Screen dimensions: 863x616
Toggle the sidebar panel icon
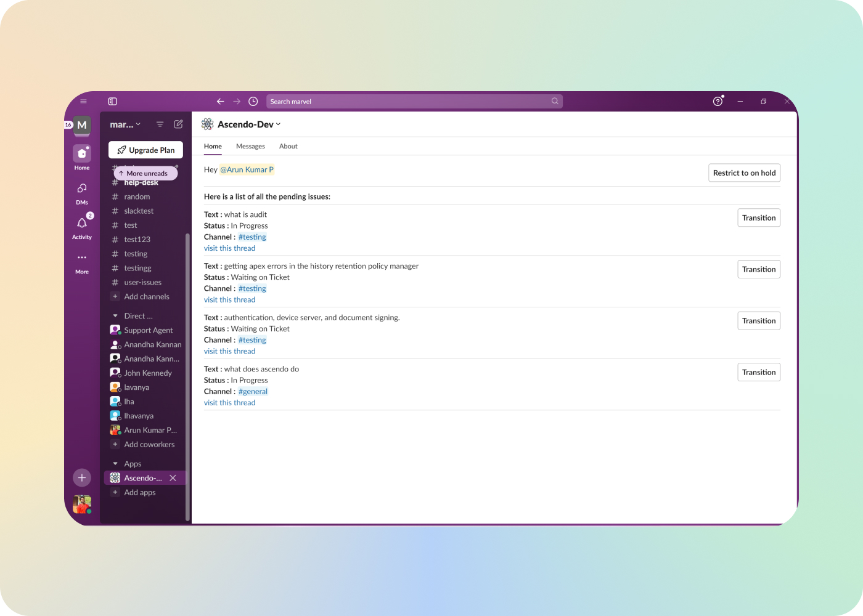click(x=112, y=102)
